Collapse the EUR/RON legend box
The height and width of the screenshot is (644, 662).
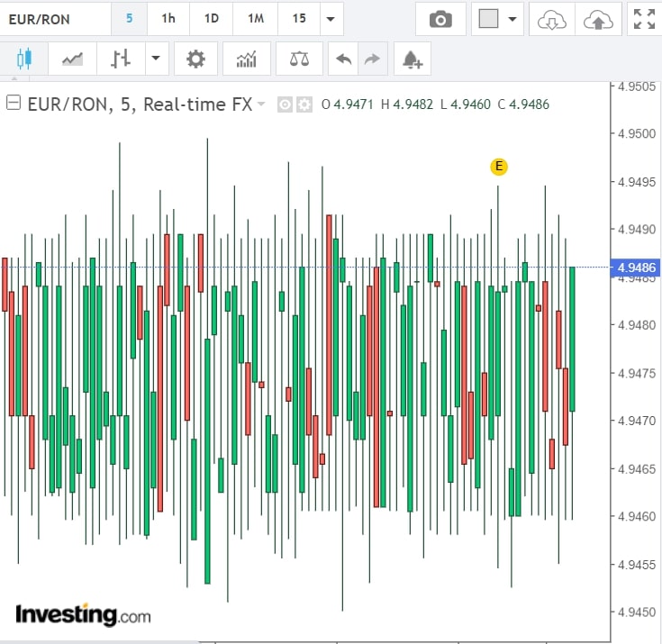(x=14, y=104)
